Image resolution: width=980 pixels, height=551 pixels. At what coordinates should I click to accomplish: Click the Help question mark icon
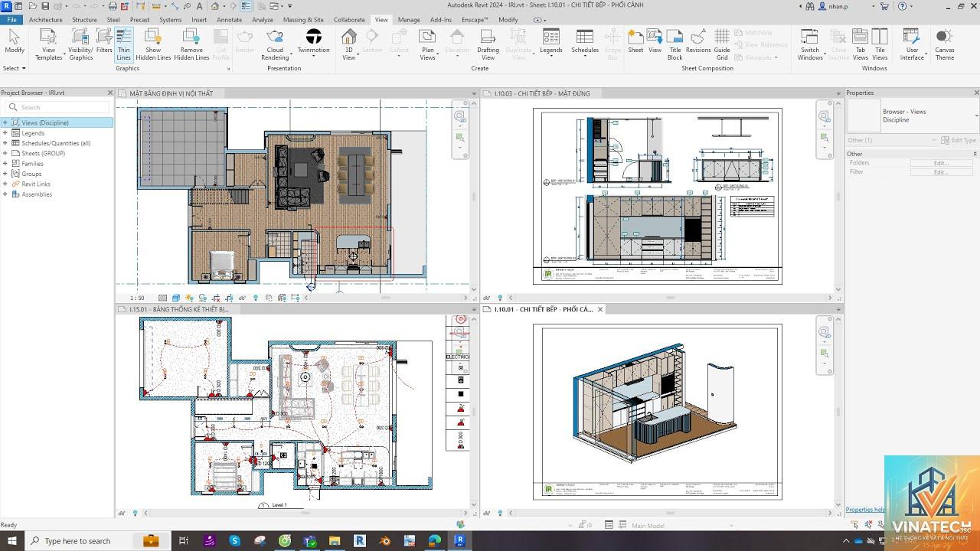pos(902,6)
